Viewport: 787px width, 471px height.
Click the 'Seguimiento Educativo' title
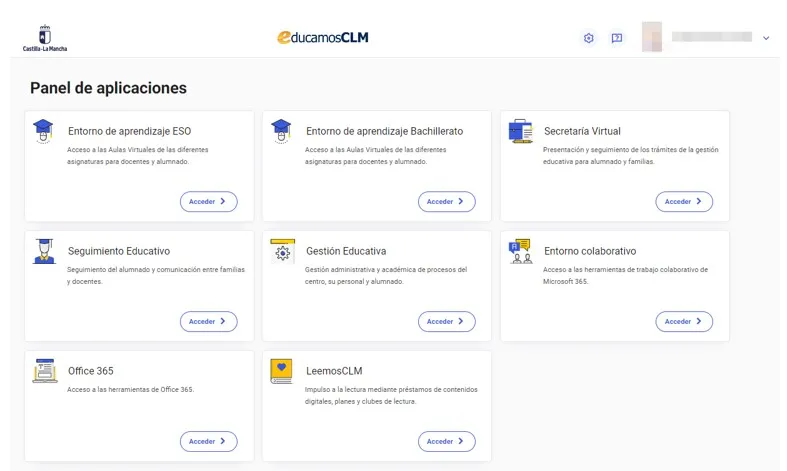119,251
